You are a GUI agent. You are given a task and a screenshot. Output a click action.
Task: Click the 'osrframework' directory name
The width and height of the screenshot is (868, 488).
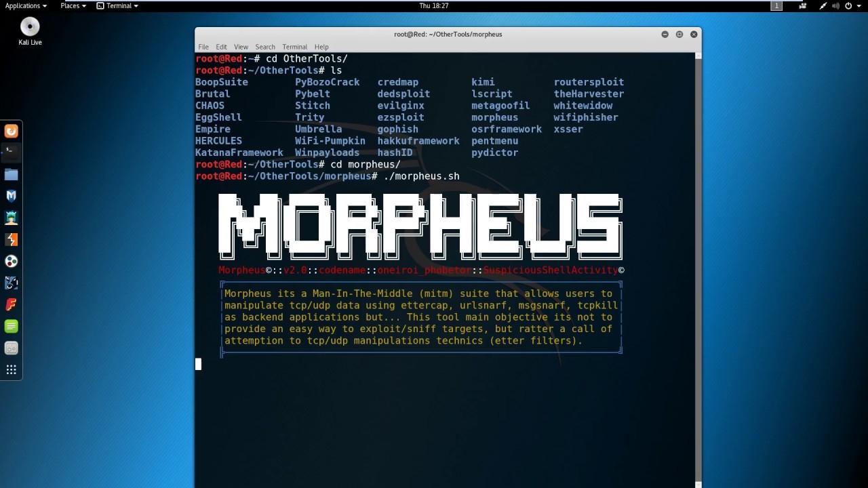click(x=507, y=129)
